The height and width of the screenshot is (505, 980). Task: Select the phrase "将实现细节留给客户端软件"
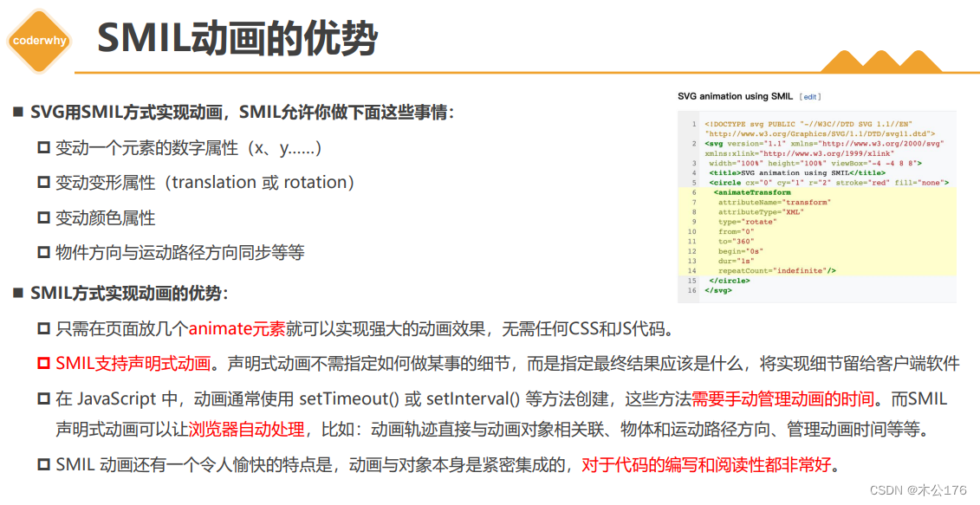860,364
